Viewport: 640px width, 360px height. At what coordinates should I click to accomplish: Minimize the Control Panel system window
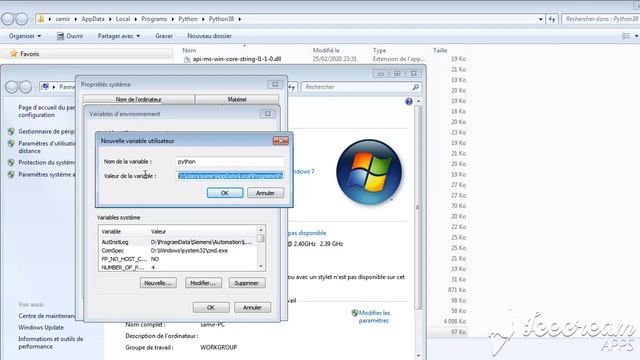tap(380, 73)
